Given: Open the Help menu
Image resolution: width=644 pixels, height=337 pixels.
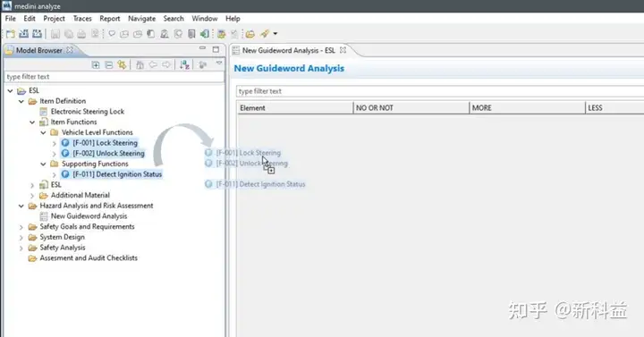Looking at the screenshot, I should [233, 19].
